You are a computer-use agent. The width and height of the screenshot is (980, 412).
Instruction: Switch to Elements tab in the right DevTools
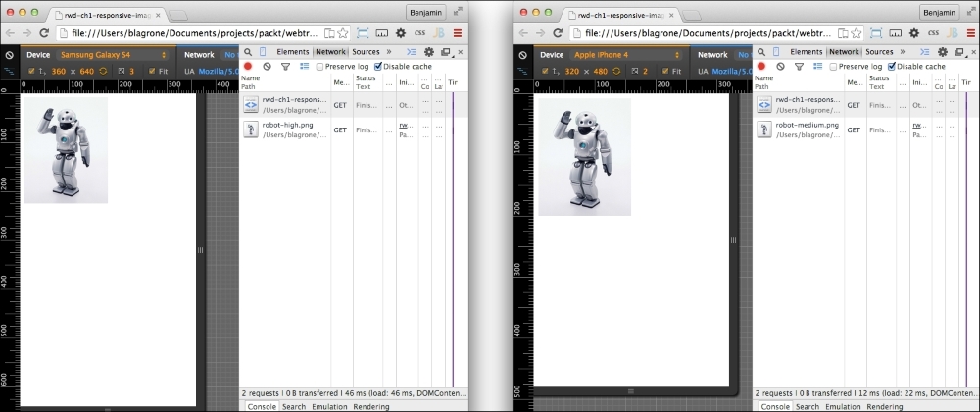(807, 52)
